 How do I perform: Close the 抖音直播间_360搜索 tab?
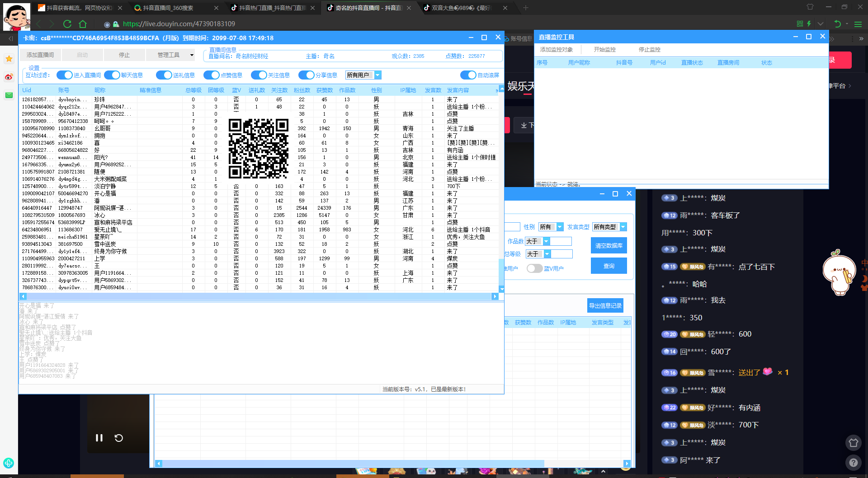tap(216, 8)
